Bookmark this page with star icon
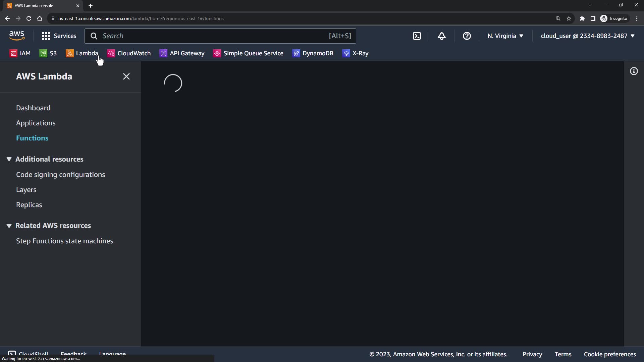 tap(569, 18)
